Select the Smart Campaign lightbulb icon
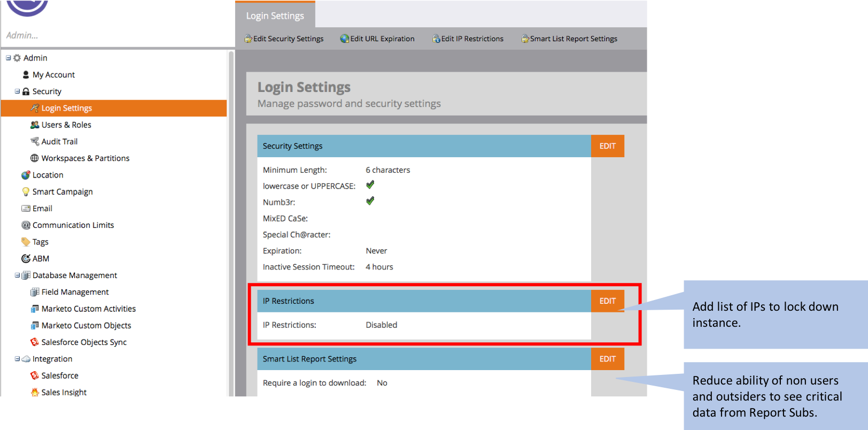 point(26,191)
